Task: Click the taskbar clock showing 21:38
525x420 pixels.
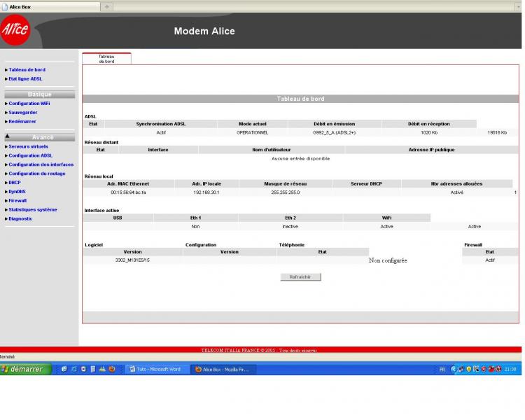Action: [x=510, y=370]
